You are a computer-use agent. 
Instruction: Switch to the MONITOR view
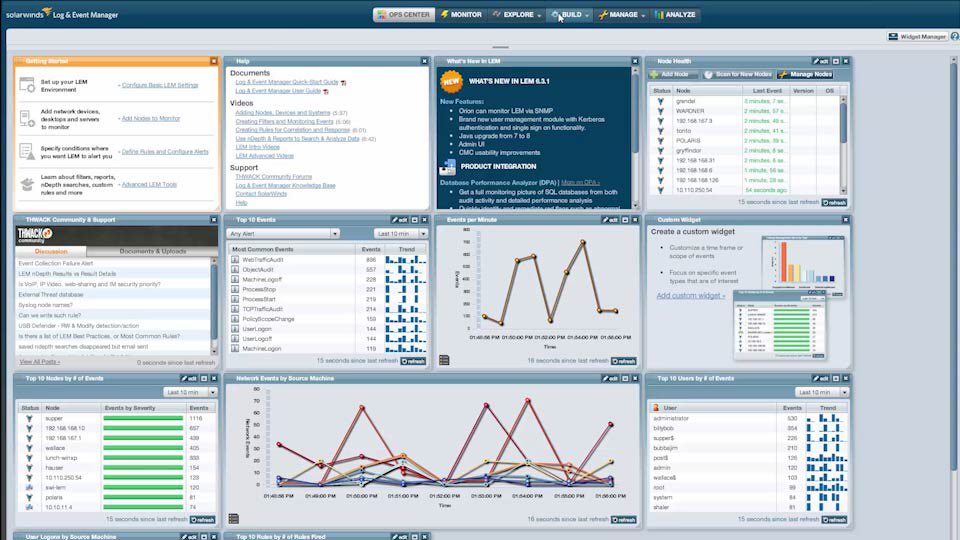click(462, 15)
